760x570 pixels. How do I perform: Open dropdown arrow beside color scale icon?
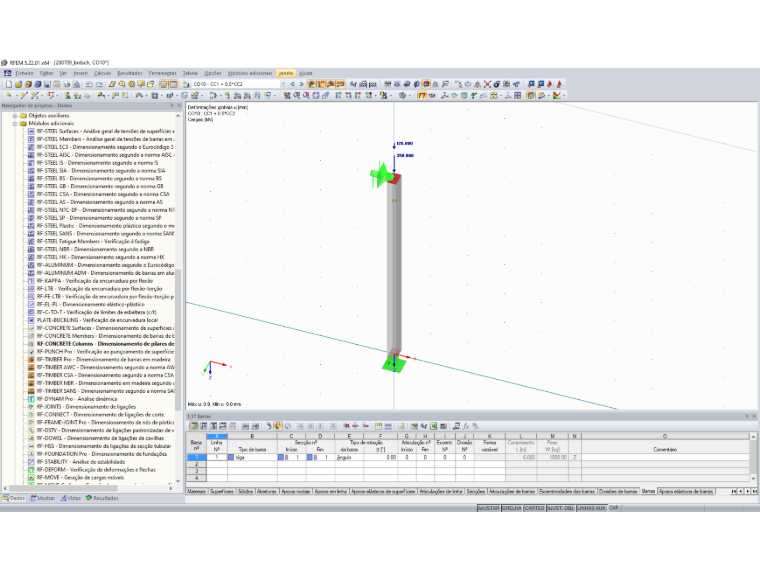point(564,95)
